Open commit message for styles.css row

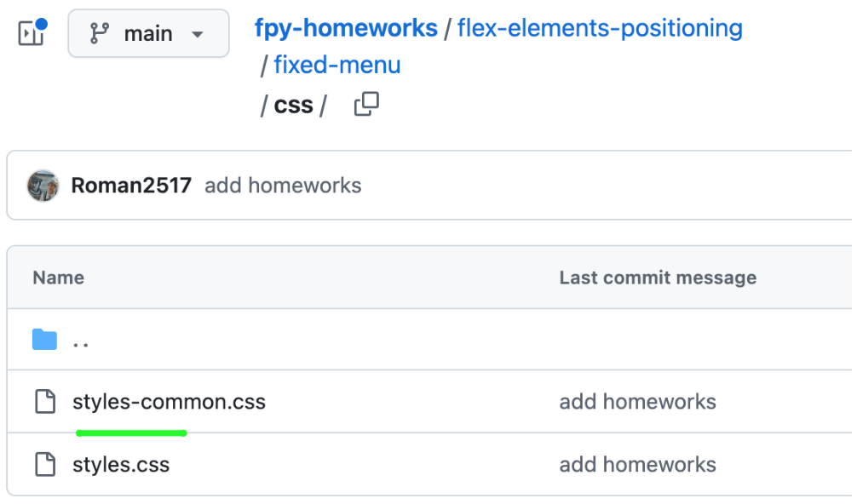pyautogui.click(x=637, y=465)
